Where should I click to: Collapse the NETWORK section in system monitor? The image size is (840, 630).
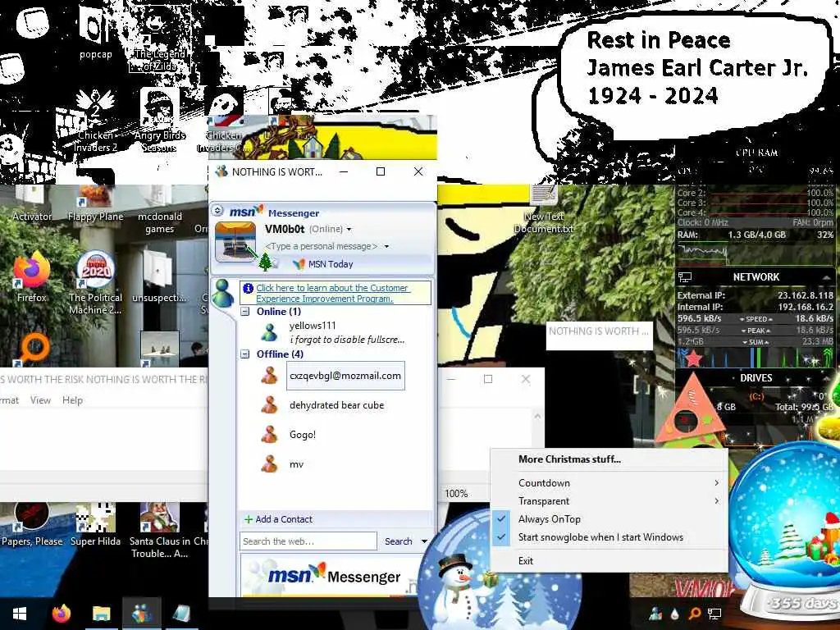click(827, 277)
